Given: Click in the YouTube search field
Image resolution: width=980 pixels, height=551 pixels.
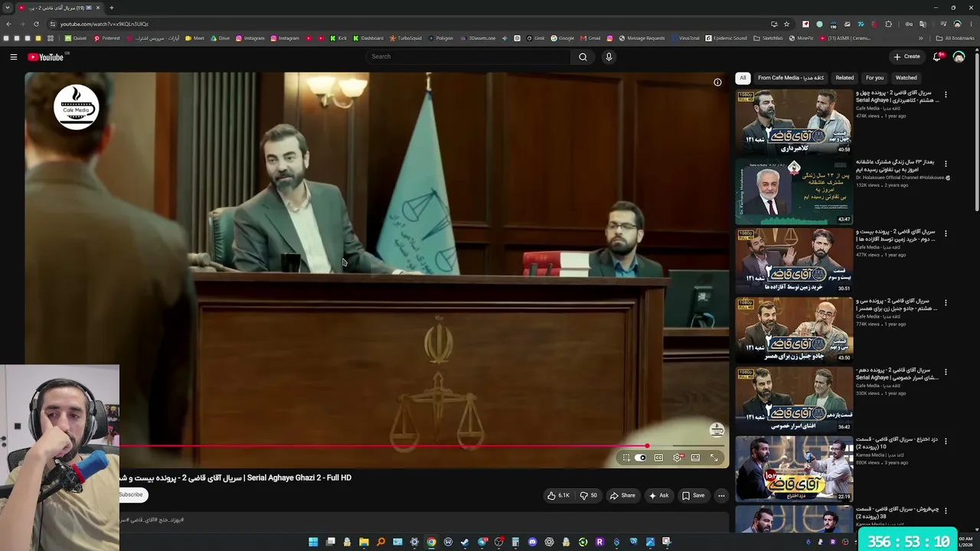Looking at the screenshot, I should coord(468,57).
